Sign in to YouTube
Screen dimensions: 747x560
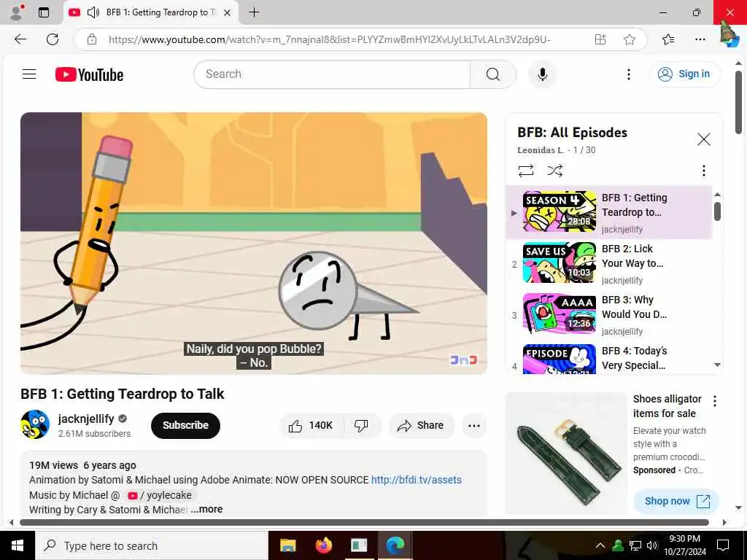click(x=684, y=74)
